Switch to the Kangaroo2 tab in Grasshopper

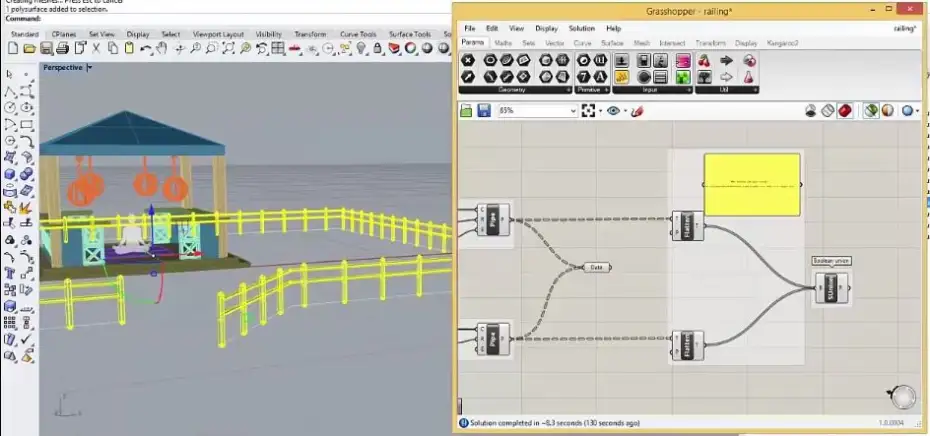pos(782,43)
